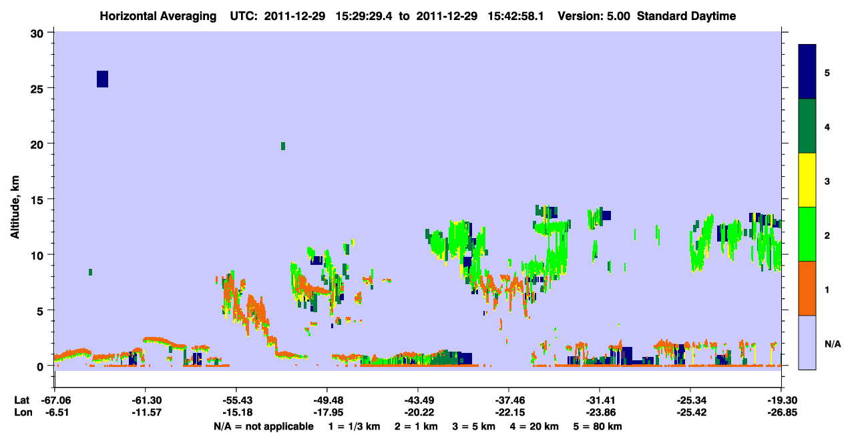The width and height of the screenshot is (868, 445).
Task: Click colorbar label '5'
Action: (827, 72)
